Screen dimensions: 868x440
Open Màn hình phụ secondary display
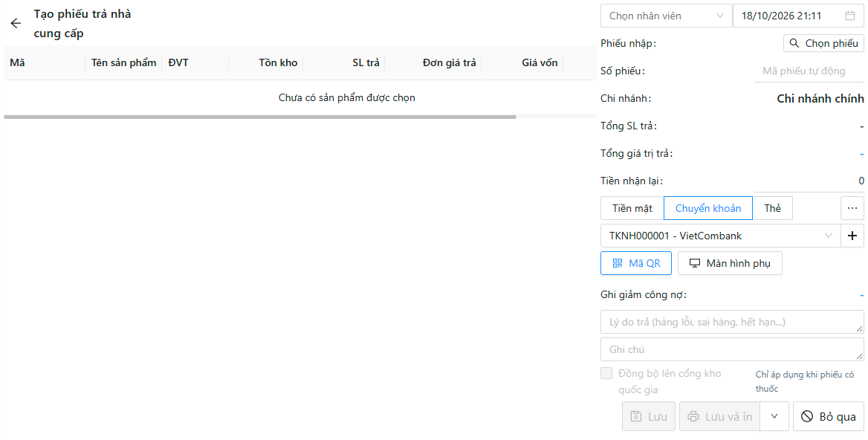[x=731, y=263]
